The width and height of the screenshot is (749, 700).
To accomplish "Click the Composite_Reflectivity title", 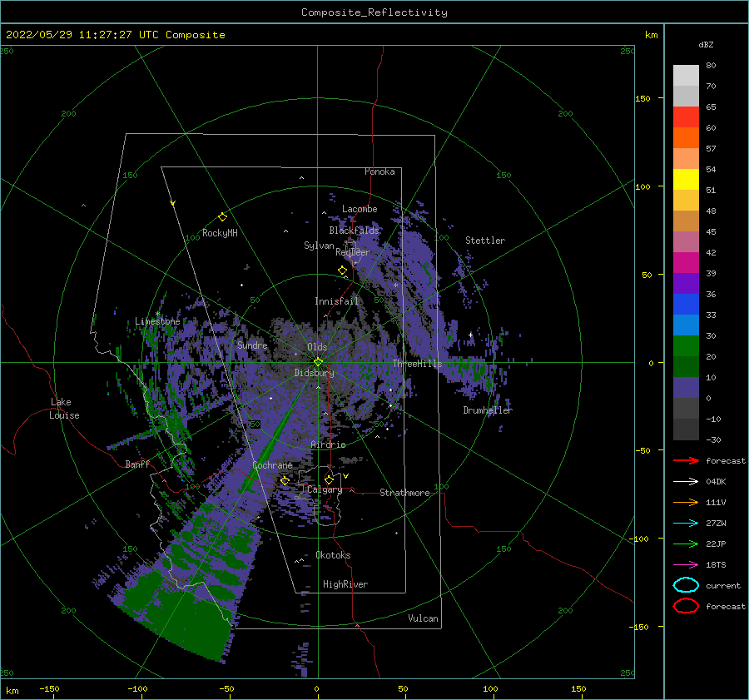I will pos(374,12).
